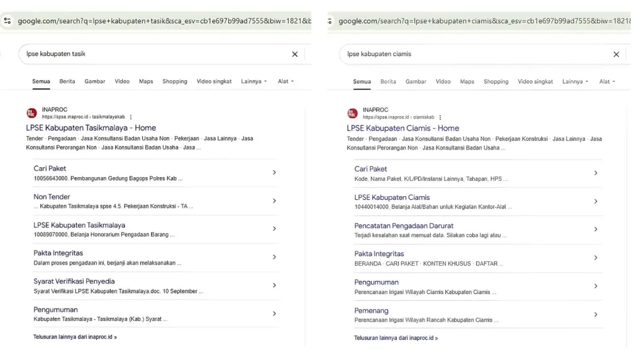Expand Lainnya dropdown in left search tabs
This screenshot has height=360, width=644.
click(x=254, y=82)
